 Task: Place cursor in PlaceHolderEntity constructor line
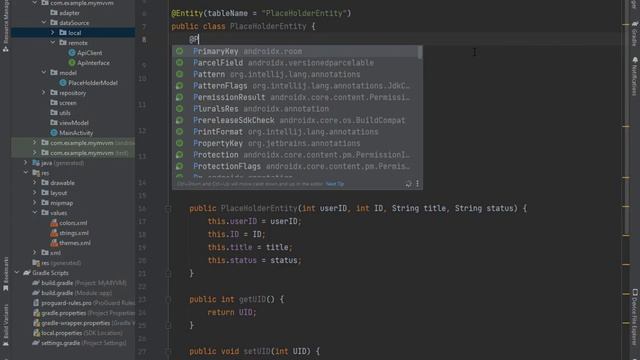click(358, 208)
